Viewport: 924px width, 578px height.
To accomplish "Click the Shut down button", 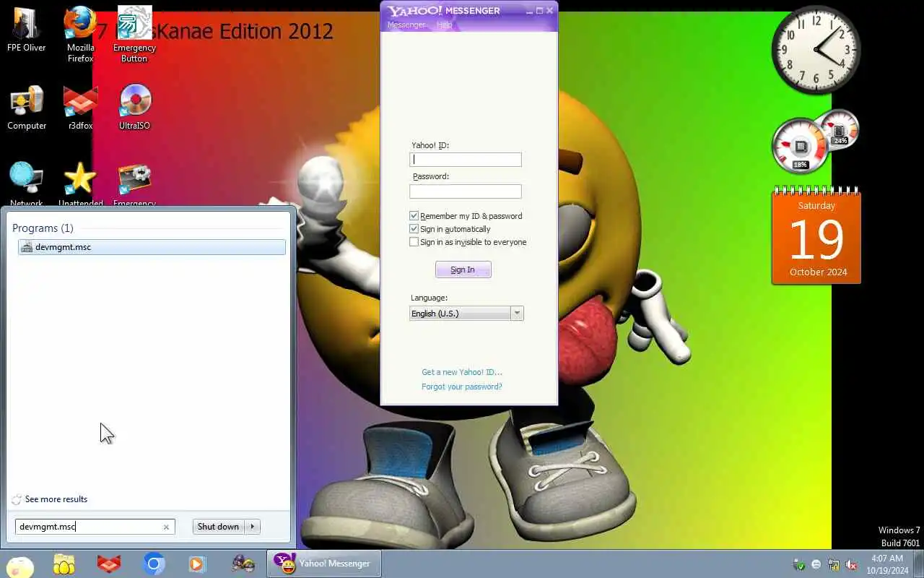I will (218, 527).
